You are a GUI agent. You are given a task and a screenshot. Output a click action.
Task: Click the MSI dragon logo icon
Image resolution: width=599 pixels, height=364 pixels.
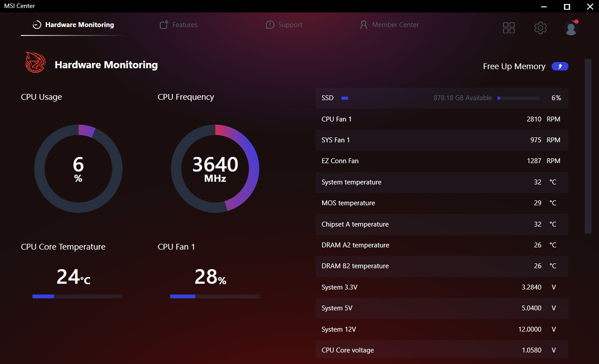click(35, 62)
